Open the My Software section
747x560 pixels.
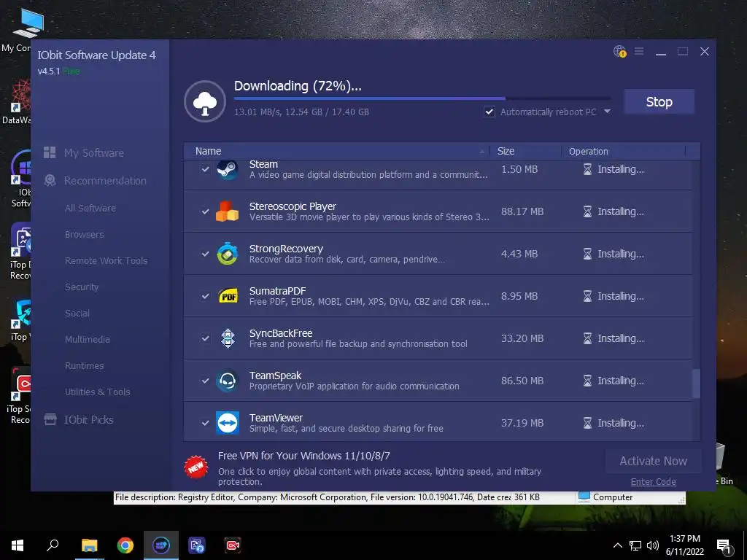94,153
